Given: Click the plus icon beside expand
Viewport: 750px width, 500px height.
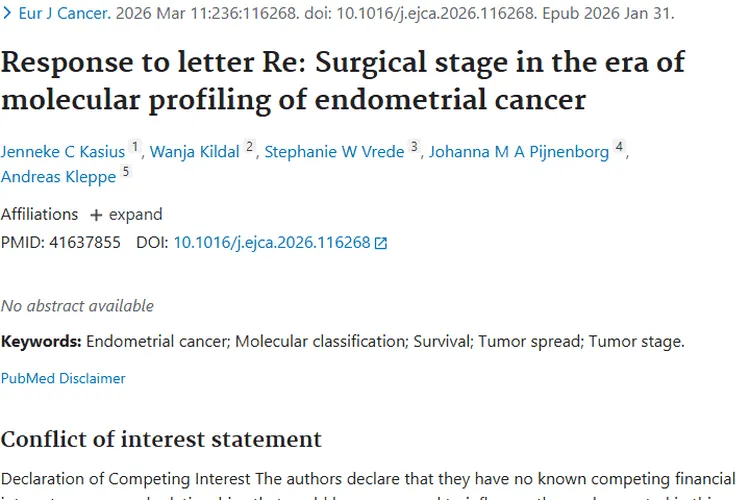Looking at the screenshot, I should pyautogui.click(x=96, y=215).
